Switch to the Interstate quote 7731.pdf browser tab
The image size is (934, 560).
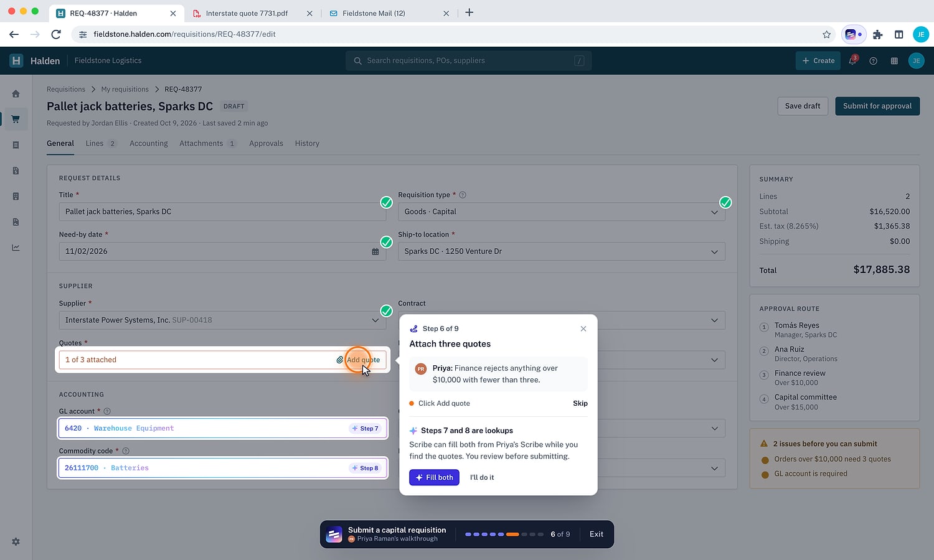click(253, 13)
